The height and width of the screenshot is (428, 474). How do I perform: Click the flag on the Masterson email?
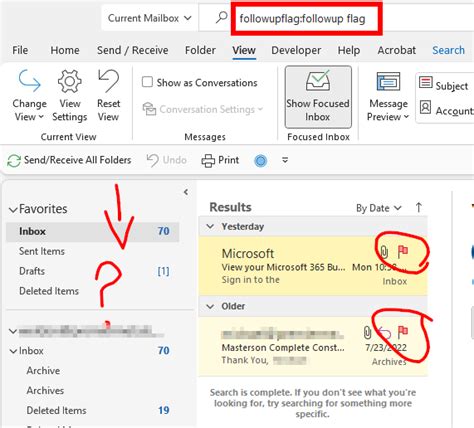[x=403, y=332]
